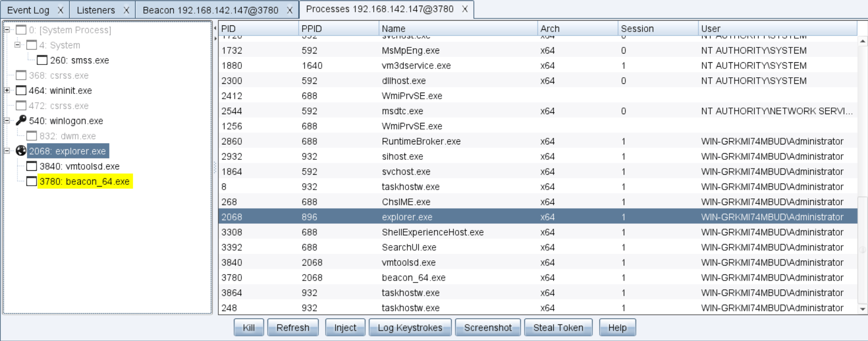Screen dimensions: 868x341
Task: Click the Log Keystrokes button
Action: point(410,327)
